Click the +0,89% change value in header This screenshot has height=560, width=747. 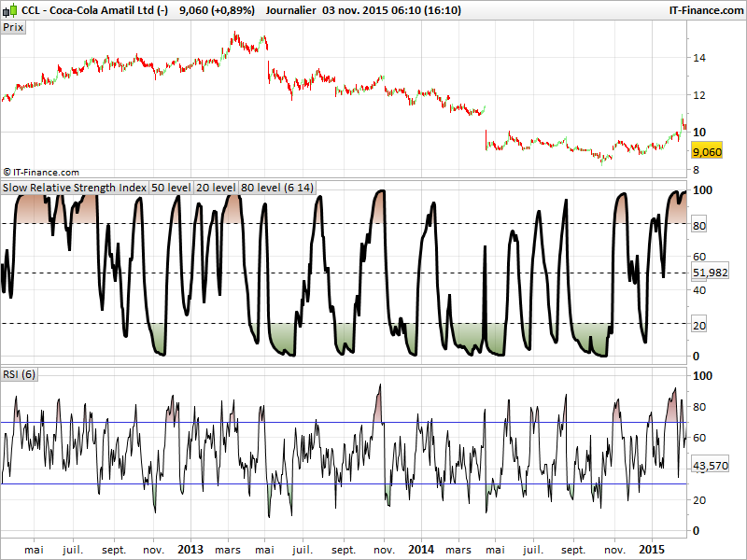232,10
